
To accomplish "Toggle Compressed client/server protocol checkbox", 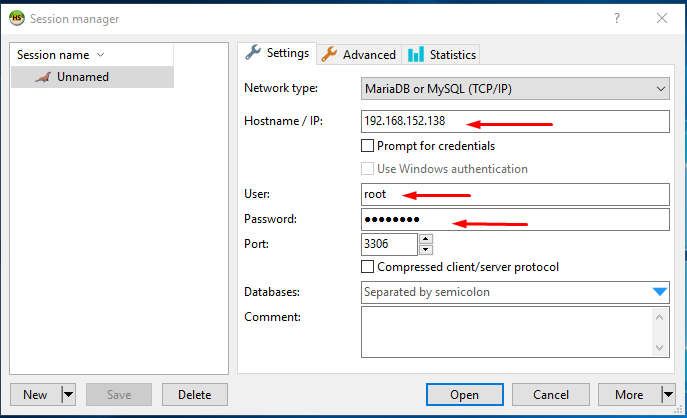I will pyautogui.click(x=367, y=266).
